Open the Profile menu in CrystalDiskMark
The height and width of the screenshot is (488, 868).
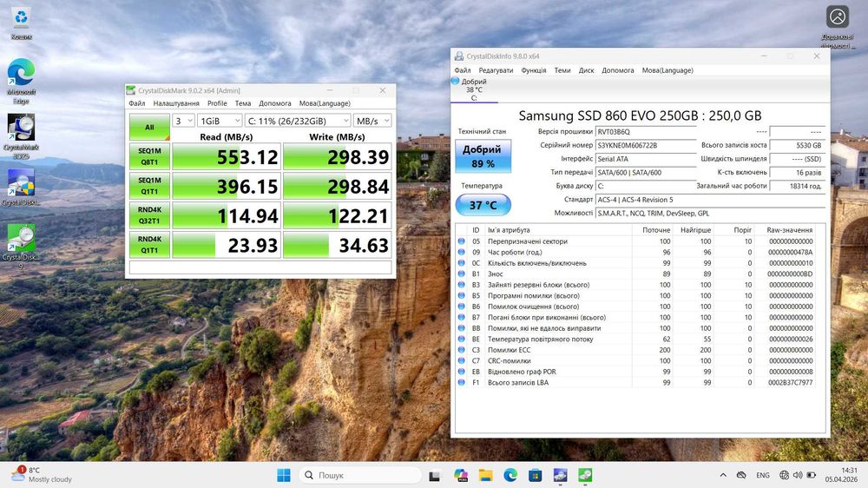(217, 103)
